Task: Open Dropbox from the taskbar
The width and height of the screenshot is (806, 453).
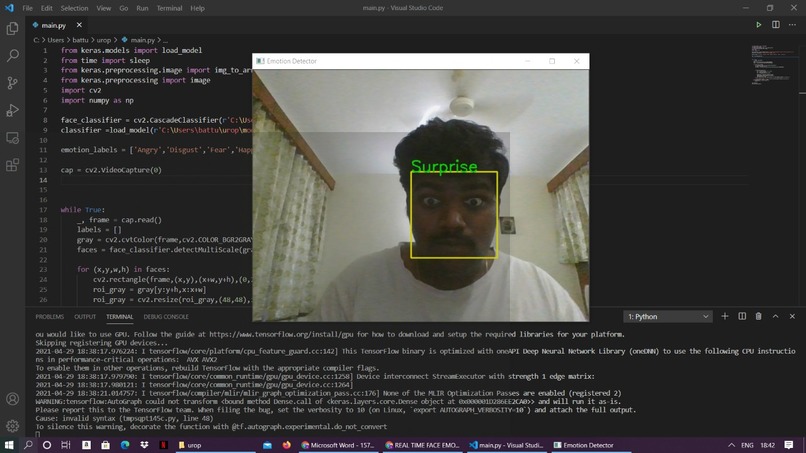Action: [x=144, y=445]
